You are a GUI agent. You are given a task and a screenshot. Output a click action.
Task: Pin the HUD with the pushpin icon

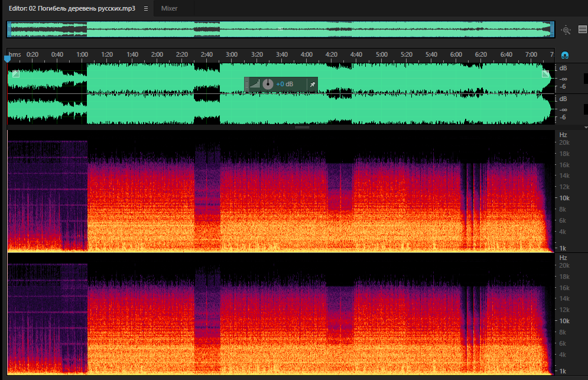(x=313, y=85)
